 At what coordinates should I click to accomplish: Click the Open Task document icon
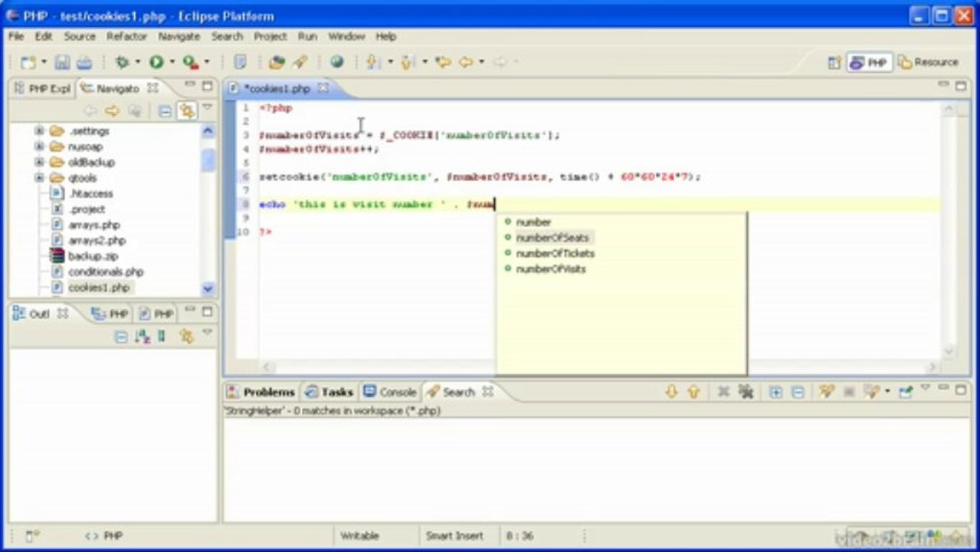[x=240, y=62]
